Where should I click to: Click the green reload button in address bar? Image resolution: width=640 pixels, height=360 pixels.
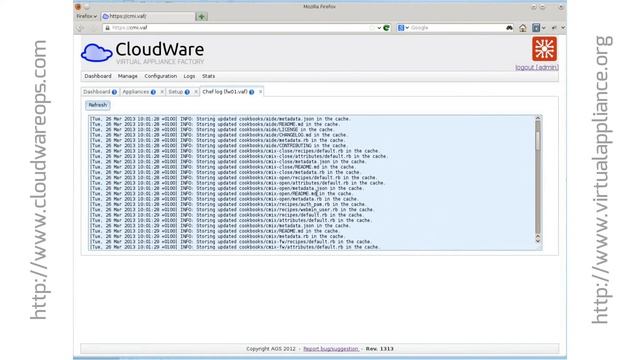[386, 28]
